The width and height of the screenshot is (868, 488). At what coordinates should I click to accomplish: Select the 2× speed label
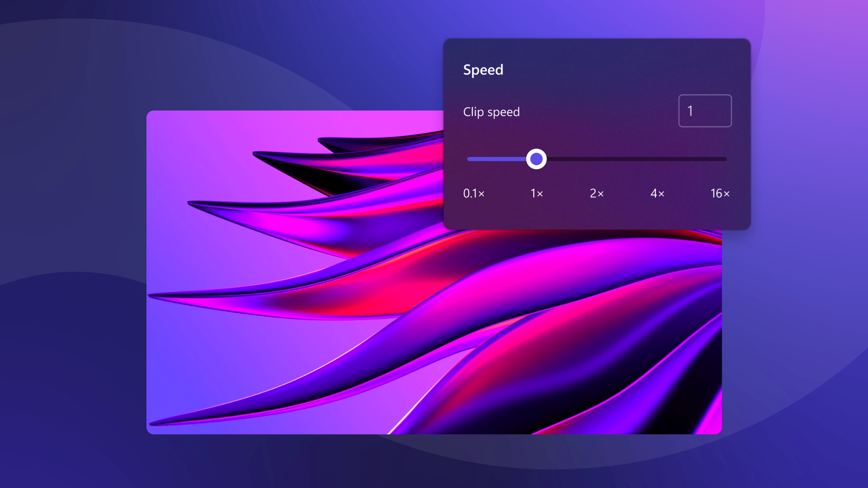coord(596,193)
